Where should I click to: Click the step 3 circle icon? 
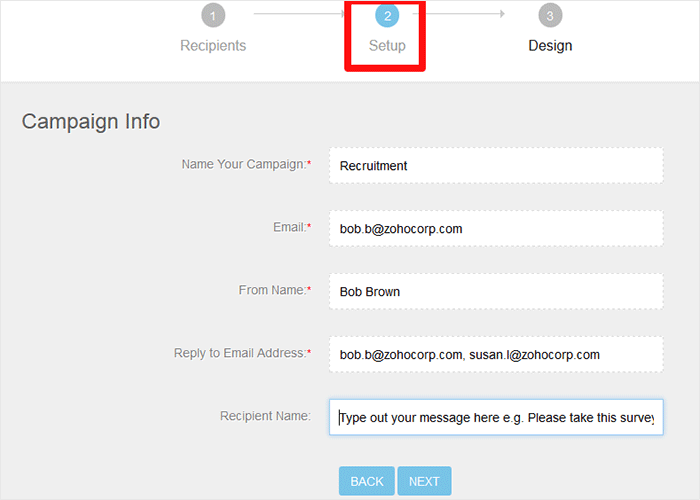(550, 15)
